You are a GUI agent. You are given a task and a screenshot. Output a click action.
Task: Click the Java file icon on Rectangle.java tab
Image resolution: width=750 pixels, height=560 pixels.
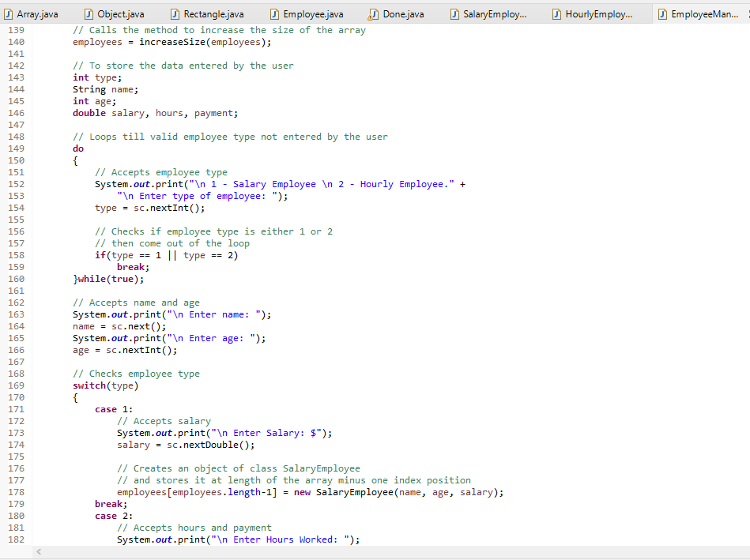pos(175,14)
